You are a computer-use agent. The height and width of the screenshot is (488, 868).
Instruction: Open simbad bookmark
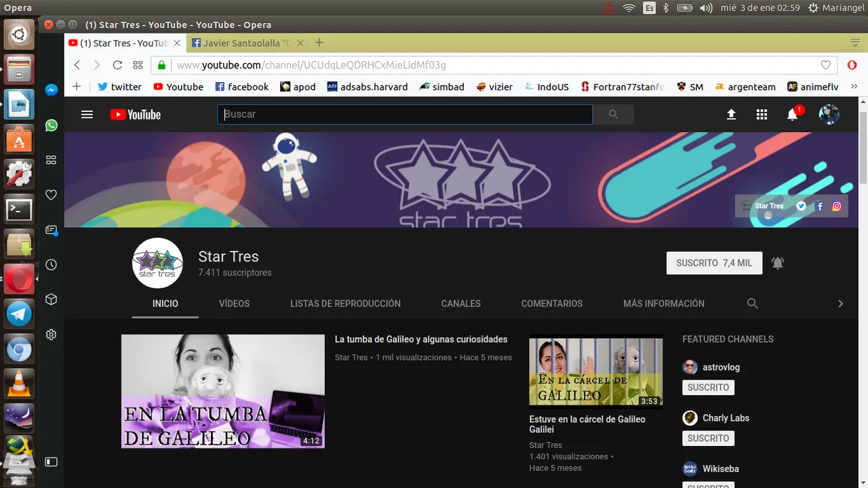tap(441, 87)
